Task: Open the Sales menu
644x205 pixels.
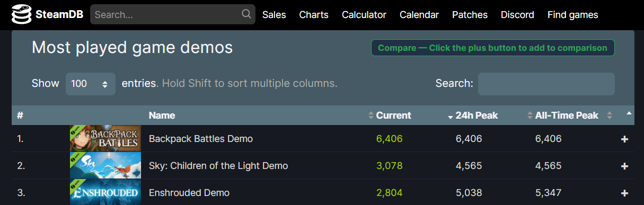Action: pos(274,15)
